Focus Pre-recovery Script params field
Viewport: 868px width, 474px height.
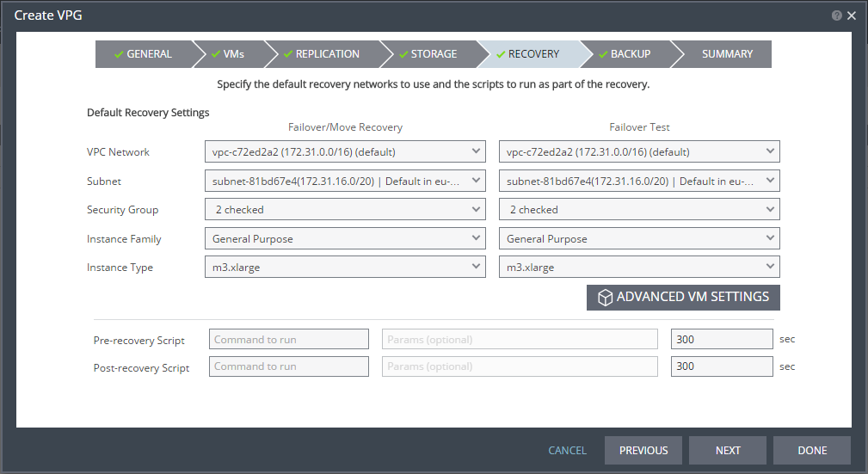tap(520, 340)
